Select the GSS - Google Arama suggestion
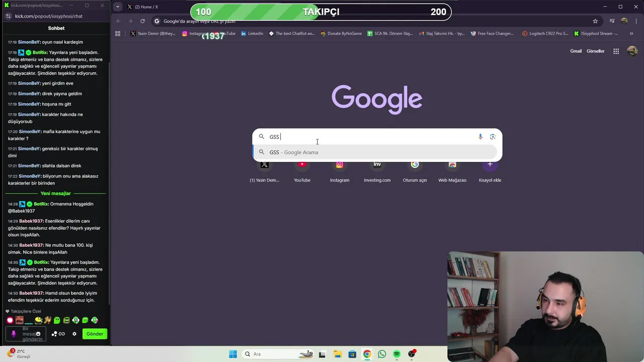 coord(375,152)
